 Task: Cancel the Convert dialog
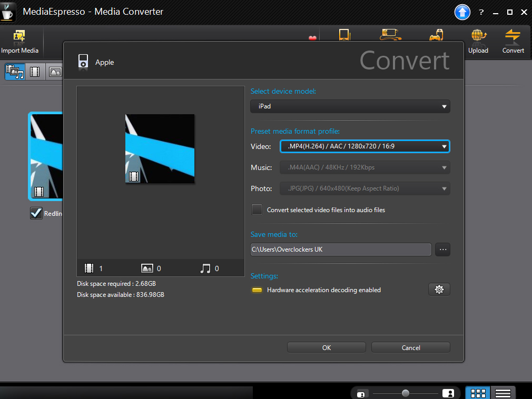click(410, 347)
